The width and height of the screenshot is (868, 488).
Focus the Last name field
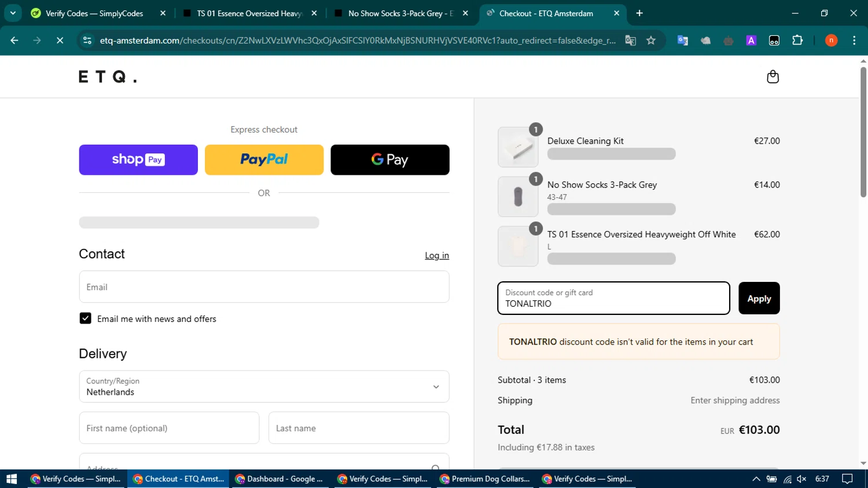point(359,428)
